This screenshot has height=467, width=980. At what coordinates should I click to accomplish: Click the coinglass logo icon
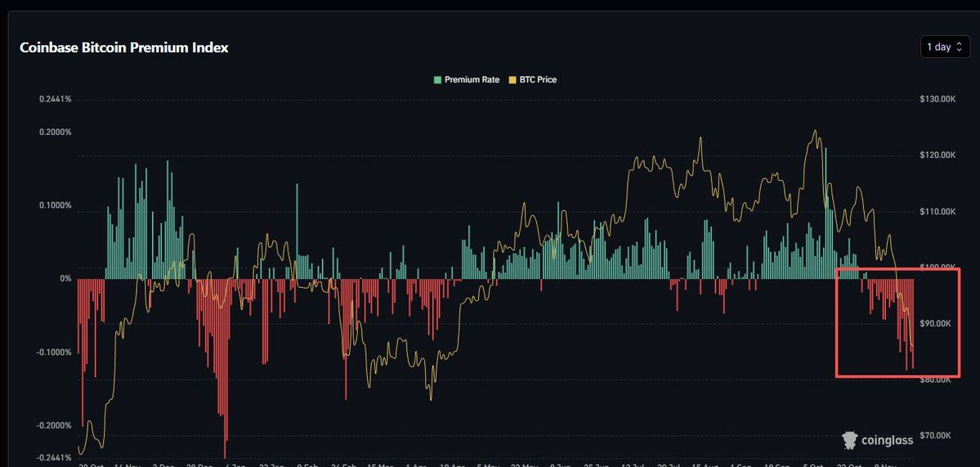click(850, 440)
